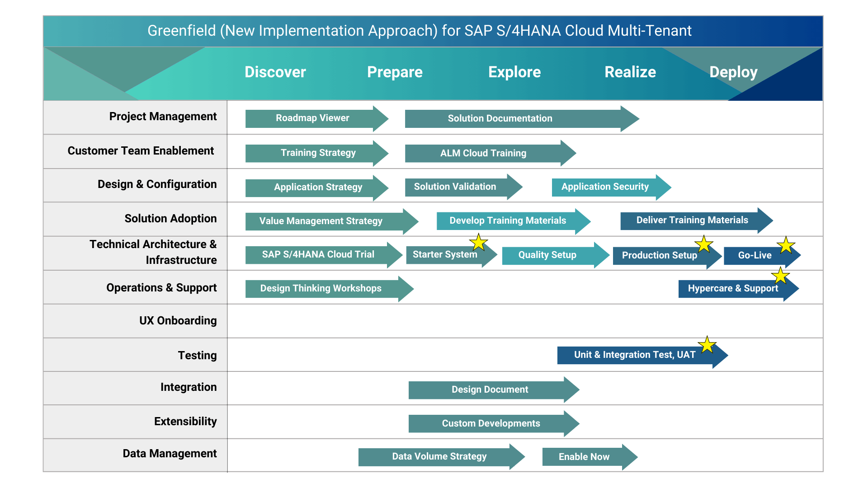
Task: Select the Integration row label
Action: coord(189,387)
